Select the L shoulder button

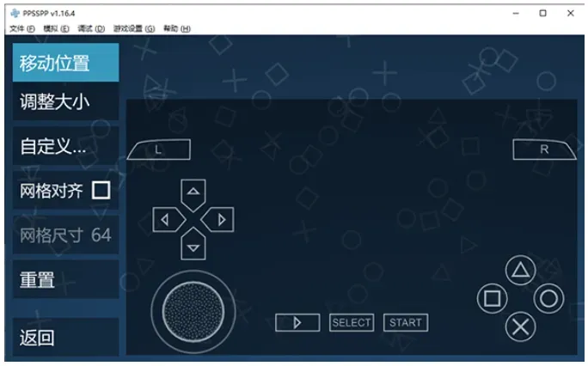tap(159, 149)
